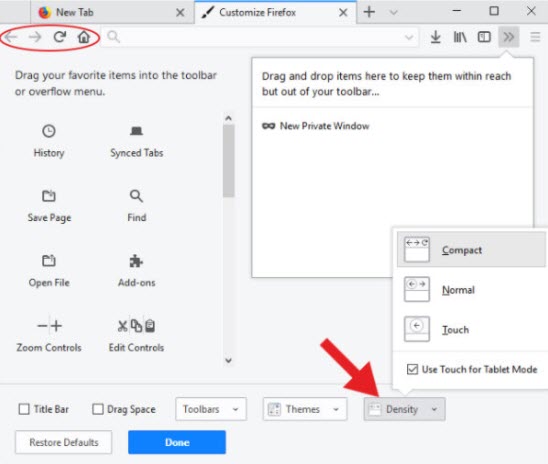The width and height of the screenshot is (548, 464).
Task: Enable the Drag Space checkbox
Action: coord(98,409)
